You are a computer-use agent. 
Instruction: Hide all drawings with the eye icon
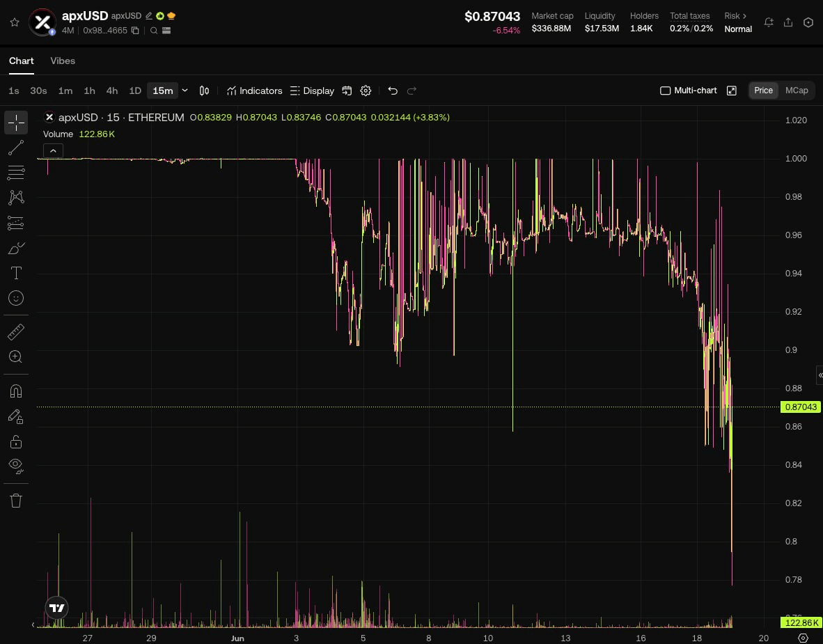point(16,466)
